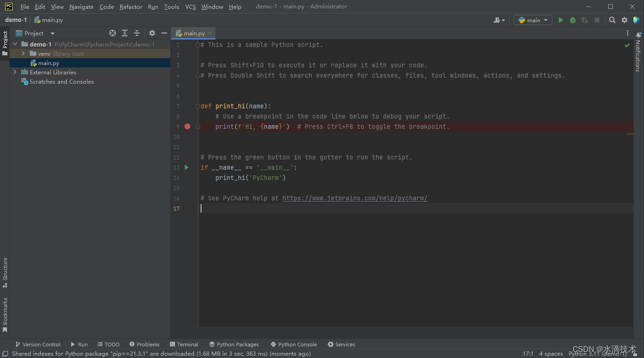Open the File menu
Viewport: 644px width, 358px height.
(25, 7)
